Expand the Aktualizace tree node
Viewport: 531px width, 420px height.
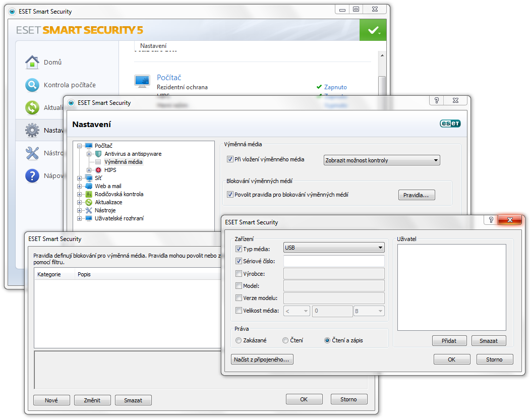point(79,203)
